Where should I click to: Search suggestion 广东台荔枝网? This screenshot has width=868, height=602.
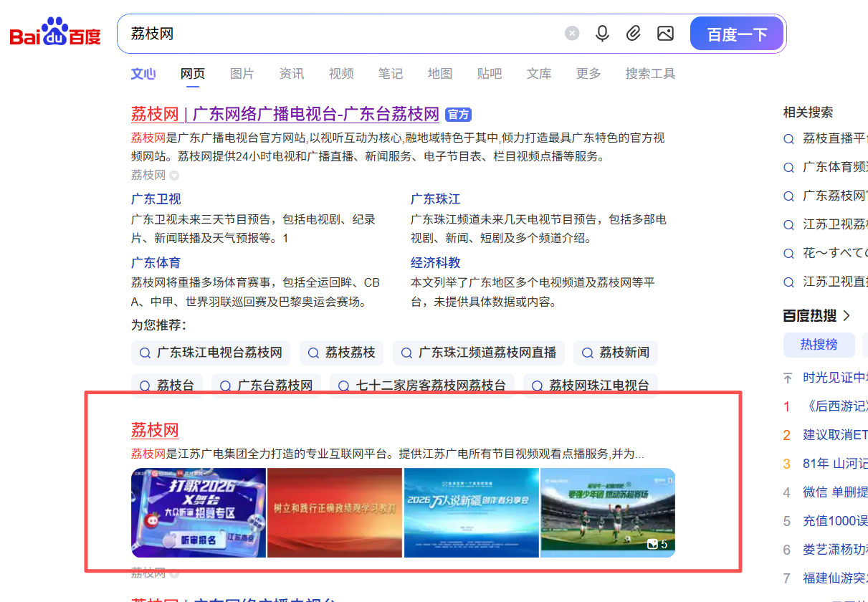pyautogui.click(x=267, y=385)
